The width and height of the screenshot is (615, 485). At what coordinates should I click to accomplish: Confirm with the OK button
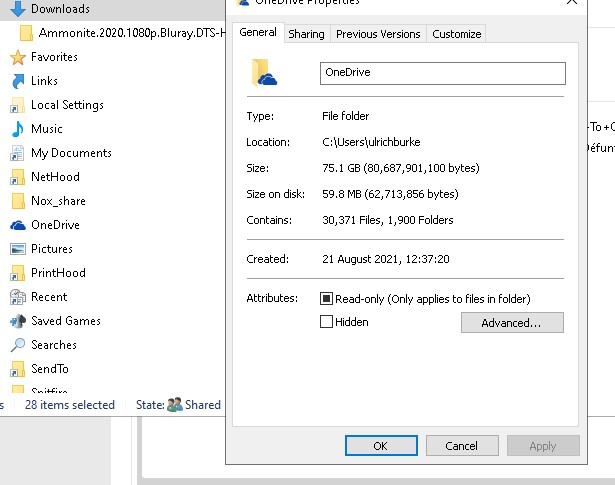click(x=381, y=446)
